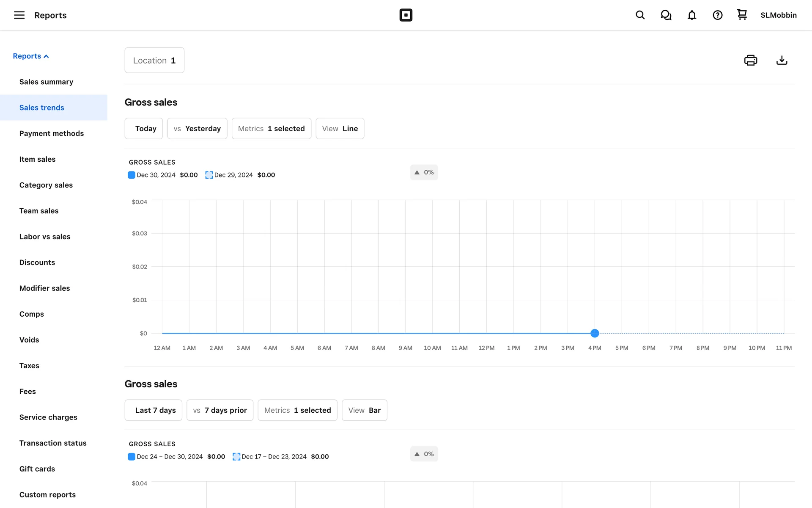The image size is (812, 508).
Task: Open the SLMobbin account menu
Action: tap(778, 15)
